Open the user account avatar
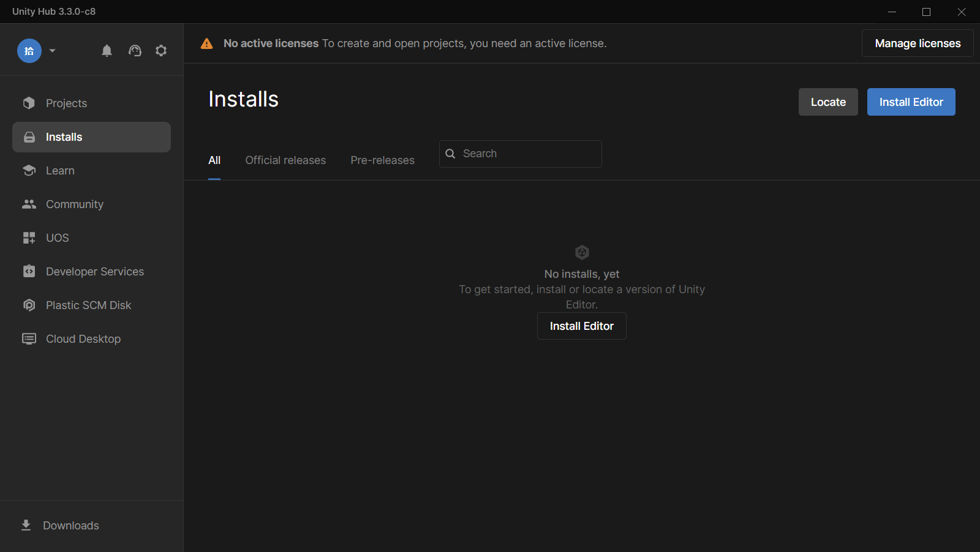Viewport: 980px width, 552px height. pos(29,51)
